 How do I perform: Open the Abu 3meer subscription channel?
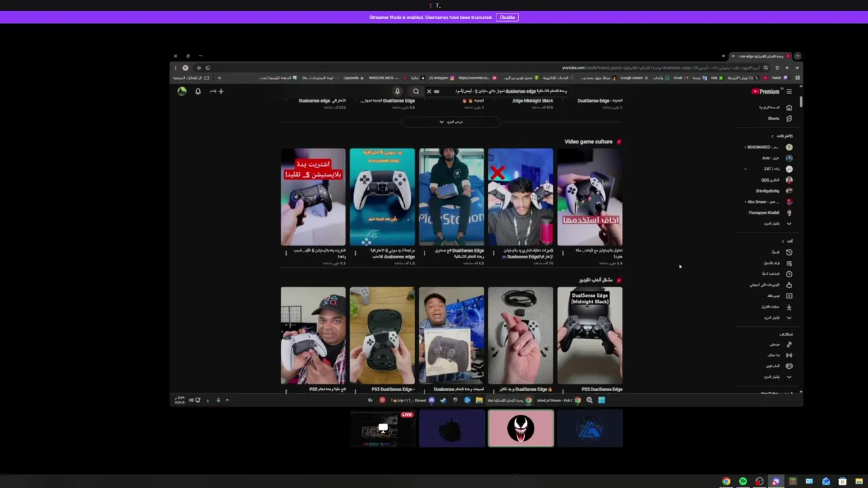(768, 202)
